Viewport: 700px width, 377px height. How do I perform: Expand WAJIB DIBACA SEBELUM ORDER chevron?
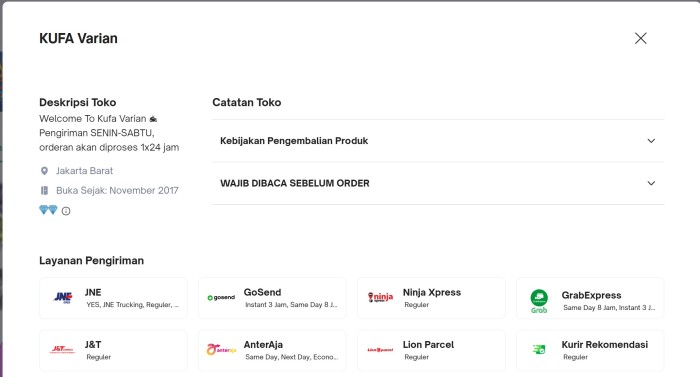coord(651,183)
